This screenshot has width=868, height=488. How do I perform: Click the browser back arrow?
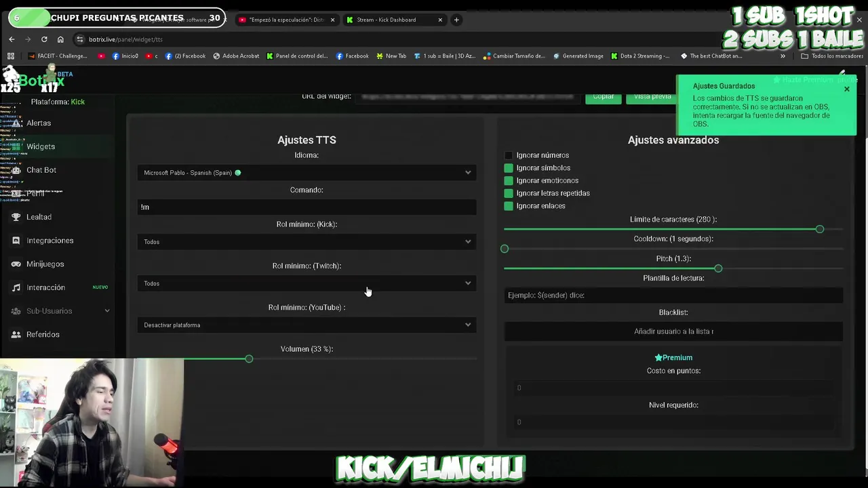(x=12, y=39)
